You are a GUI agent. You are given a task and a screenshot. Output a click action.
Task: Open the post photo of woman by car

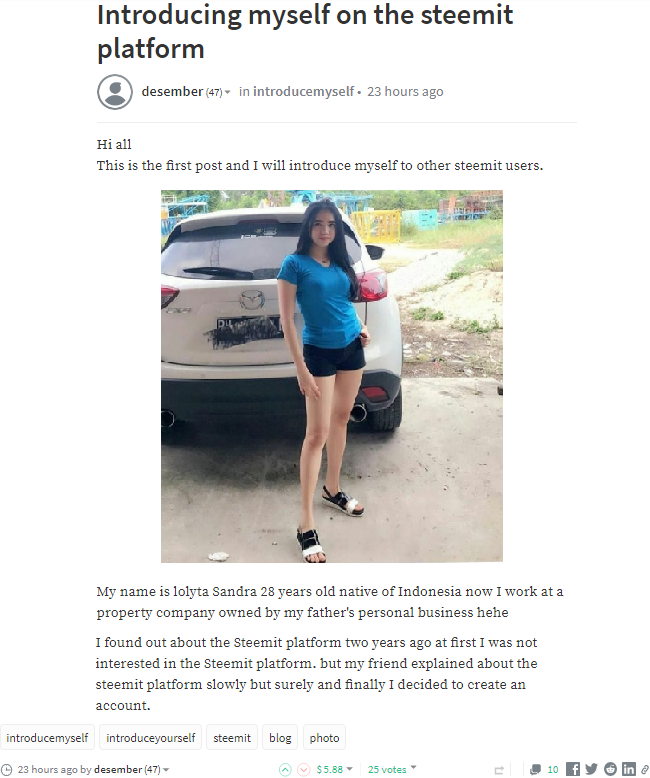pos(331,376)
